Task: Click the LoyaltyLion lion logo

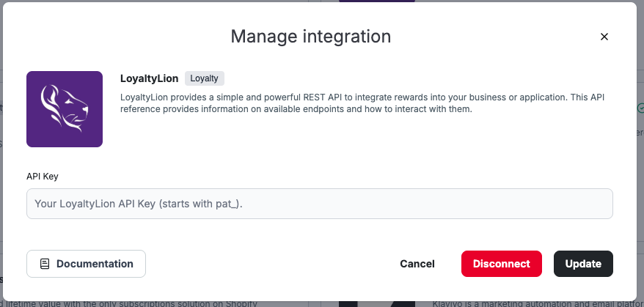Action: coord(65,109)
